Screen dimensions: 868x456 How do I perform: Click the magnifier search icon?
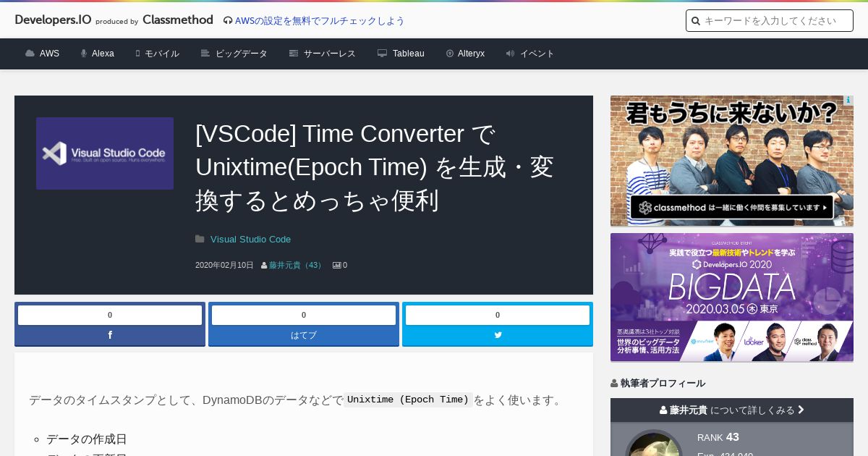pyautogui.click(x=696, y=21)
